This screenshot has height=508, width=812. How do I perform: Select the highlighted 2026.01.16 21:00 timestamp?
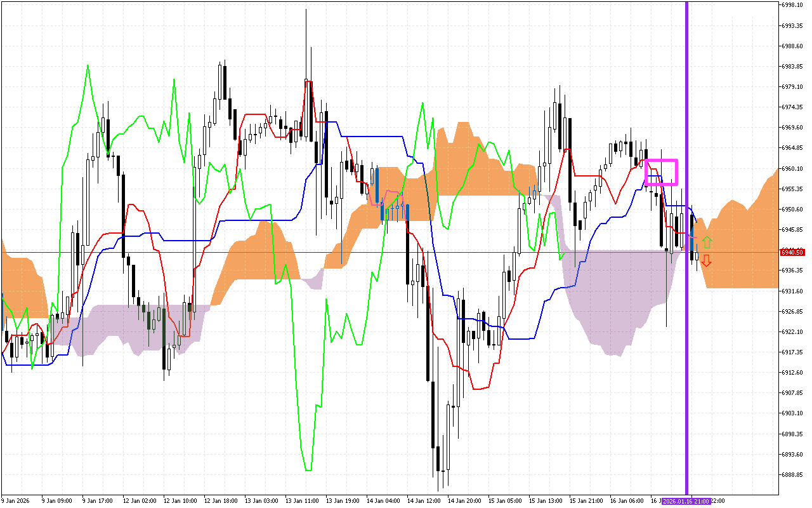click(x=686, y=501)
